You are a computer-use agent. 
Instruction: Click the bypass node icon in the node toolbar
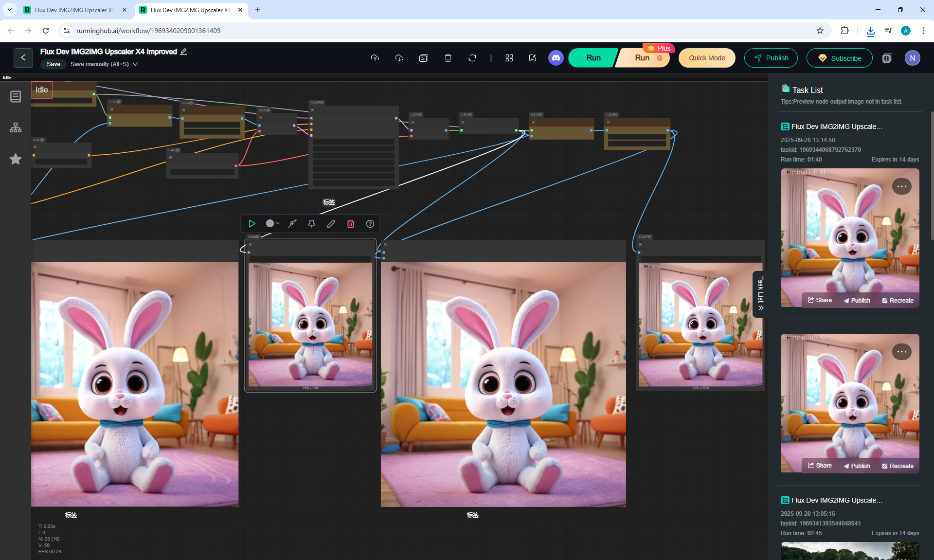coord(292,224)
